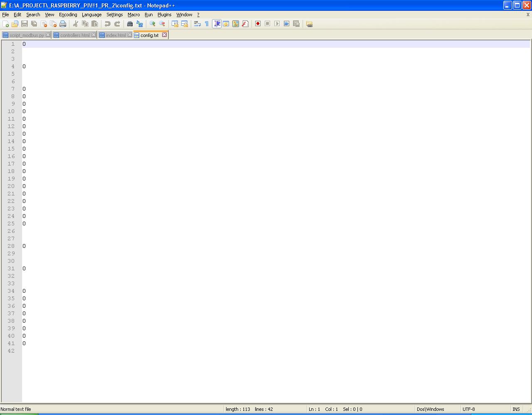Toggle Show All Characters pilcrow icon
This screenshot has height=415, width=532.
[x=207, y=24]
